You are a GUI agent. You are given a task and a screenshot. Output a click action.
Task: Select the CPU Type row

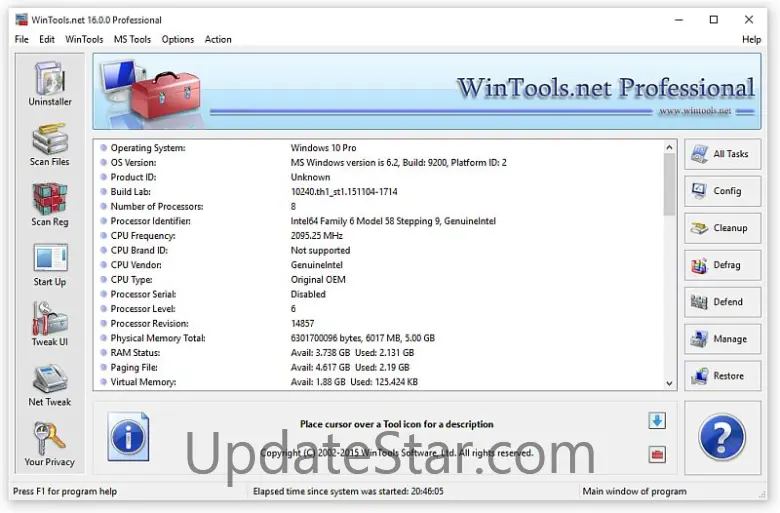tap(381, 280)
